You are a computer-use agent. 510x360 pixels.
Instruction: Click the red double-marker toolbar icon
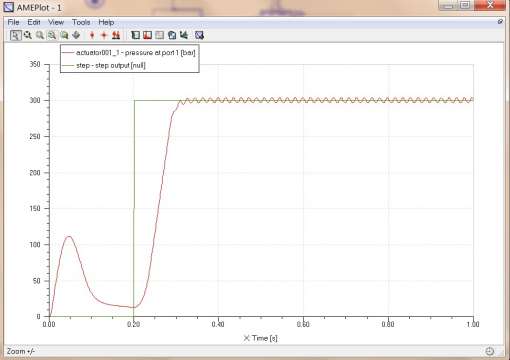tap(116, 35)
